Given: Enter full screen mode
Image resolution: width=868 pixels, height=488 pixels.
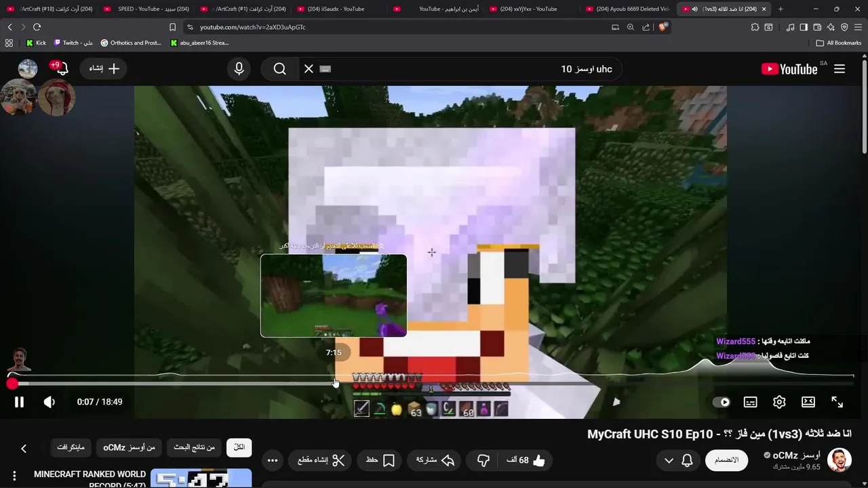Looking at the screenshot, I should (x=837, y=402).
